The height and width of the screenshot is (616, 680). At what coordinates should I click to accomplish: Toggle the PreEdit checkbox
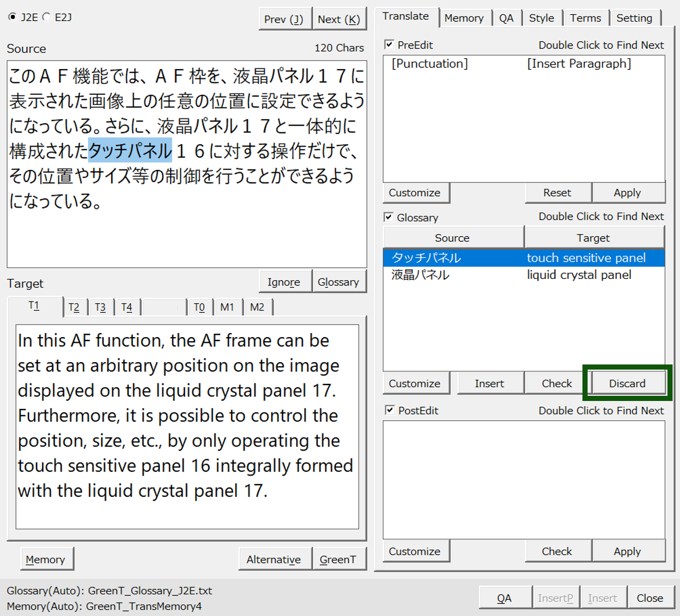389,44
